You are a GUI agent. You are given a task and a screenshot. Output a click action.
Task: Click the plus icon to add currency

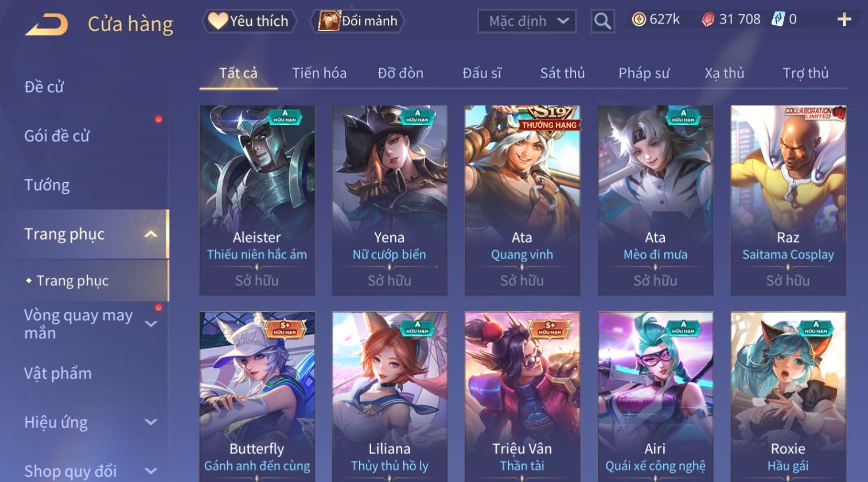844,19
